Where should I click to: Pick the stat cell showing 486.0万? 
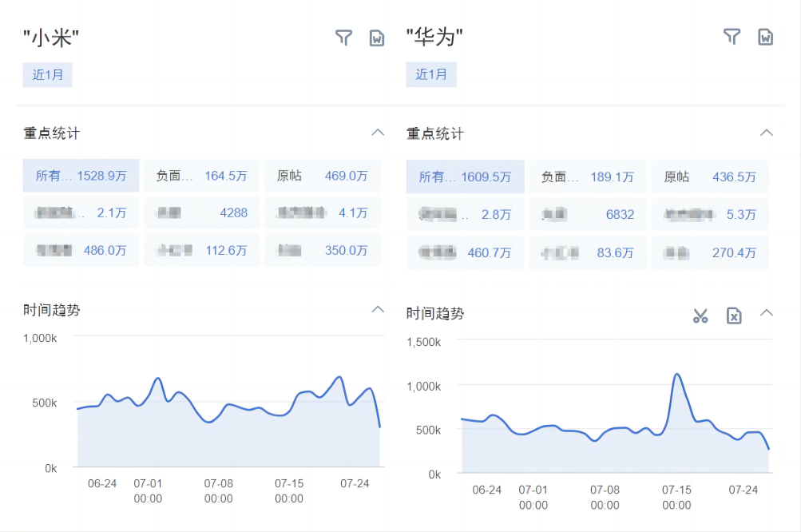tap(81, 250)
